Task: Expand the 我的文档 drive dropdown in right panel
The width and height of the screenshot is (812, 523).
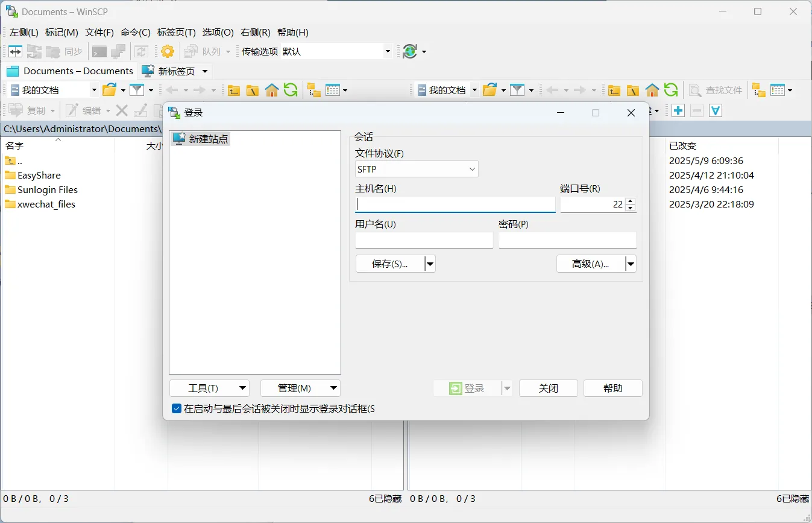Action: pyautogui.click(x=474, y=90)
